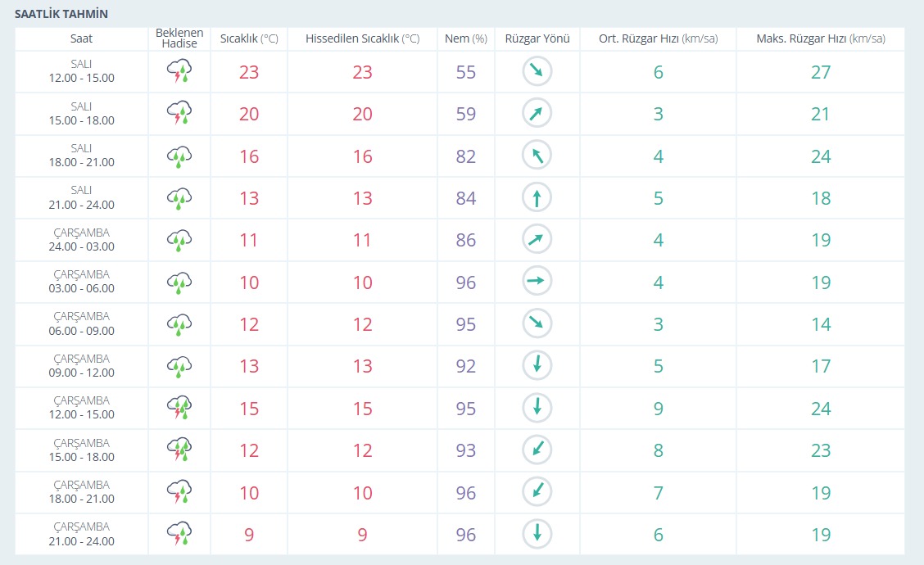Click thunderstorm icon for Çarşamba 21.00 - 24.00
924x565 pixels.
click(179, 535)
